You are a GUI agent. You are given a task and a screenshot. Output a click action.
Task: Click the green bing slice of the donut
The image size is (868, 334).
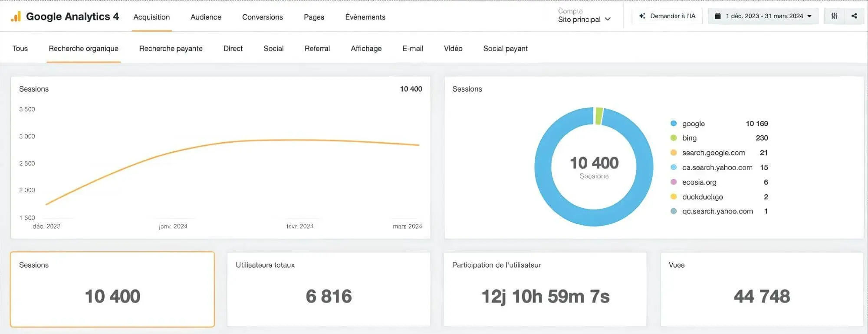tap(599, 116)
